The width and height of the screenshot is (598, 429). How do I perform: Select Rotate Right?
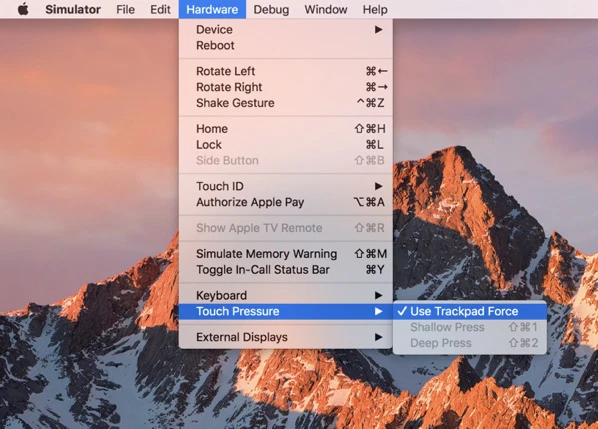click(286, 87)
